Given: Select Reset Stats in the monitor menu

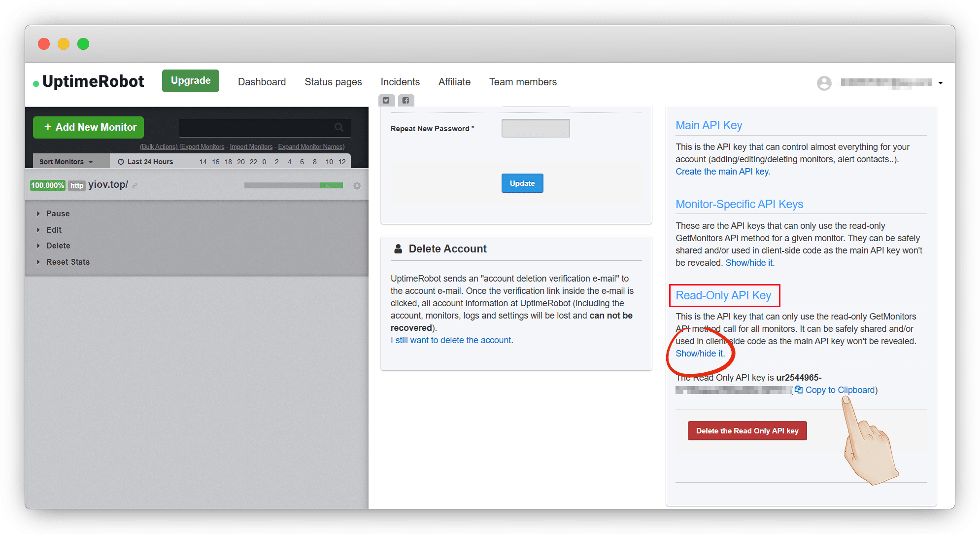Looking at the screenshot, I should (68, 262).
